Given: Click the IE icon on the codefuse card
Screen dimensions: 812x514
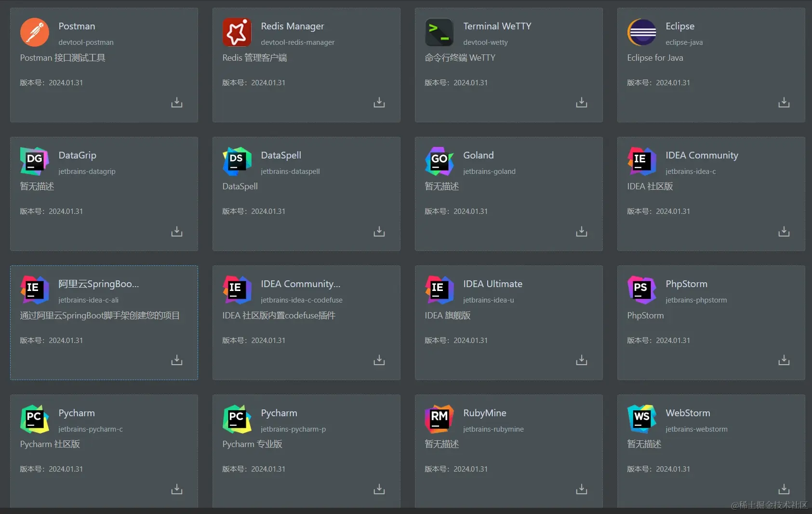Looking at the screenshot, I should (x=237, y=290).
